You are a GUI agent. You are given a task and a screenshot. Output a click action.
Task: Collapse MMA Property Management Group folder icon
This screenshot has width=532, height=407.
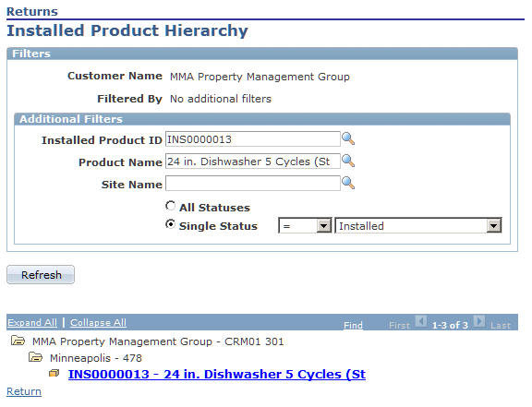click(x=18, y=341)
